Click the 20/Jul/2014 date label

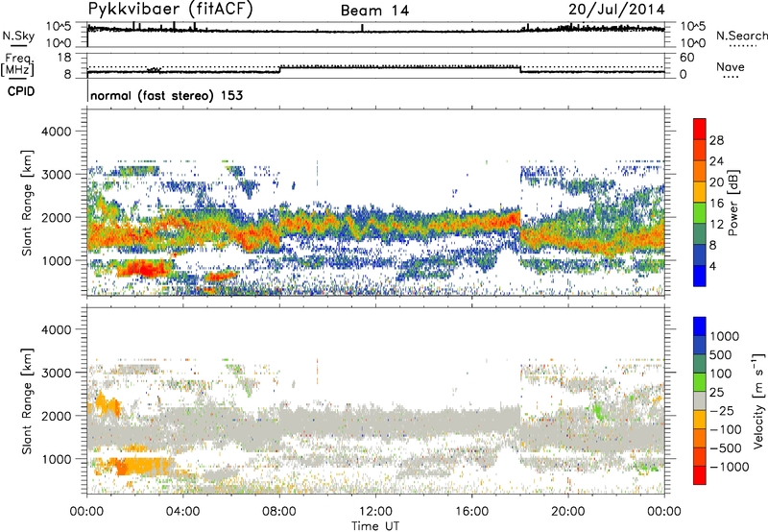click(616, 10)
